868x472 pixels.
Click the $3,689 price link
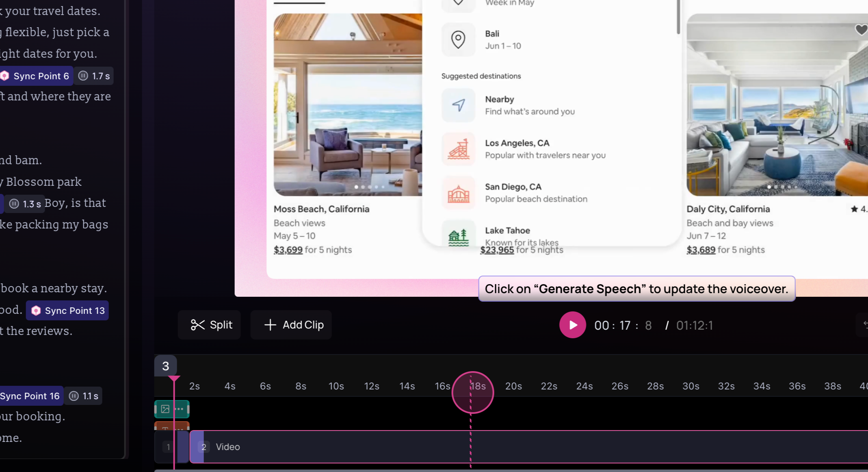(x=701, y=250)
